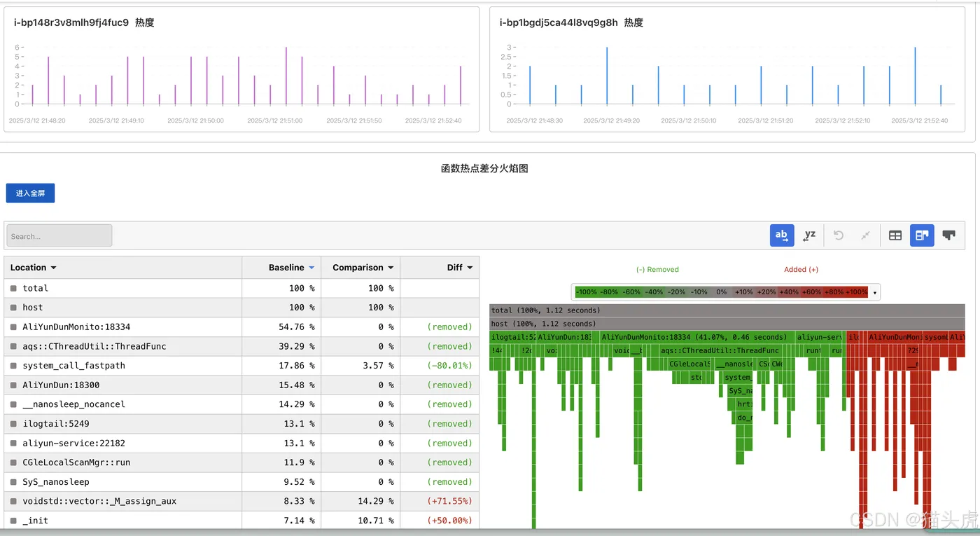Click the 进入全屏 fullscreen button
The image size is (980, 536).
click(30, 193)
